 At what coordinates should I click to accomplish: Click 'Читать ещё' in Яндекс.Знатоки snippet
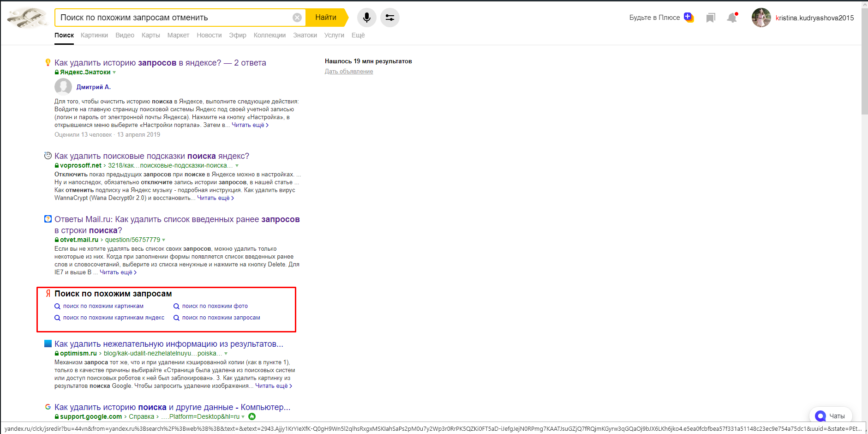point(250,125)
